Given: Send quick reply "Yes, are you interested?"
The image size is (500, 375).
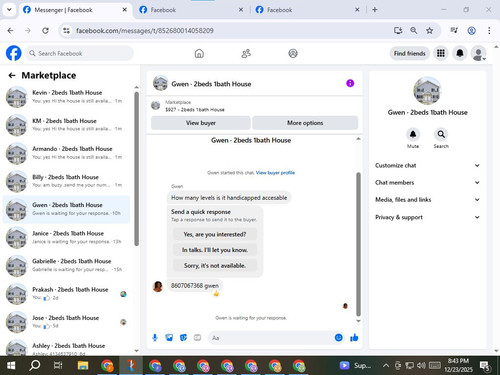Looking at the screenshot, I should click(215, 234).
